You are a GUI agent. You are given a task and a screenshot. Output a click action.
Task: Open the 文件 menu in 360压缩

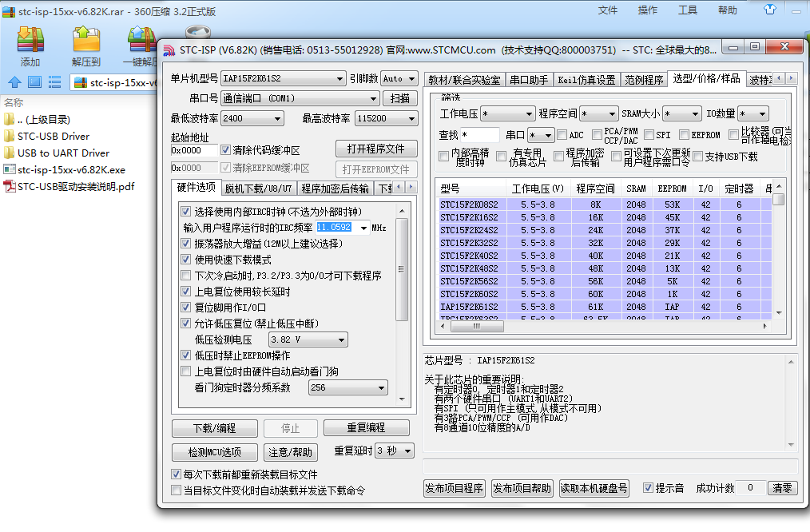point(607,10)
